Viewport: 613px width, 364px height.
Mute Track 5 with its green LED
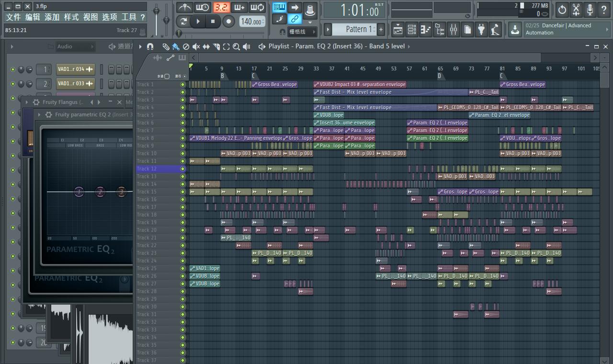[x=182, y=115]
